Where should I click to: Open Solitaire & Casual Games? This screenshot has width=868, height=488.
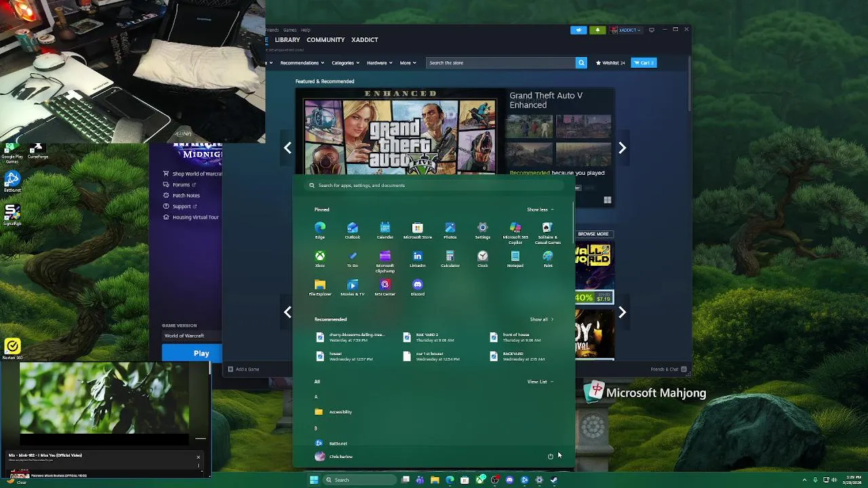coord(548,232)
